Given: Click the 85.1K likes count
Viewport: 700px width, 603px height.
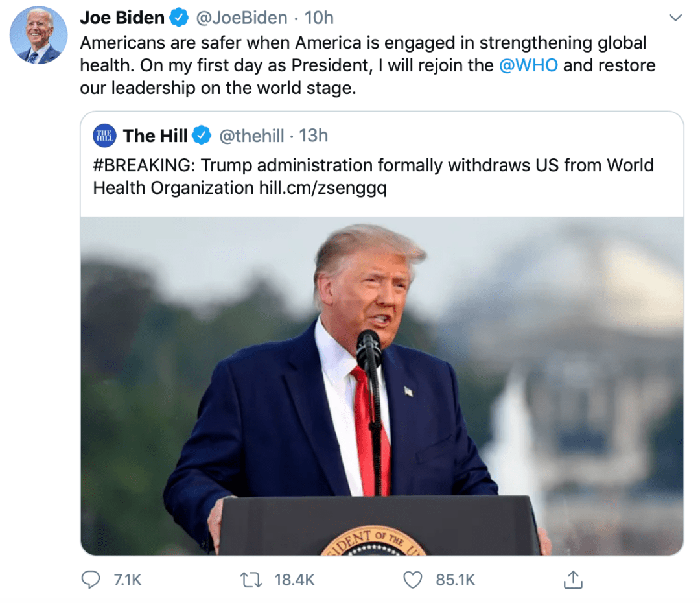Looking at the screenshot, I should pos(456,580).
